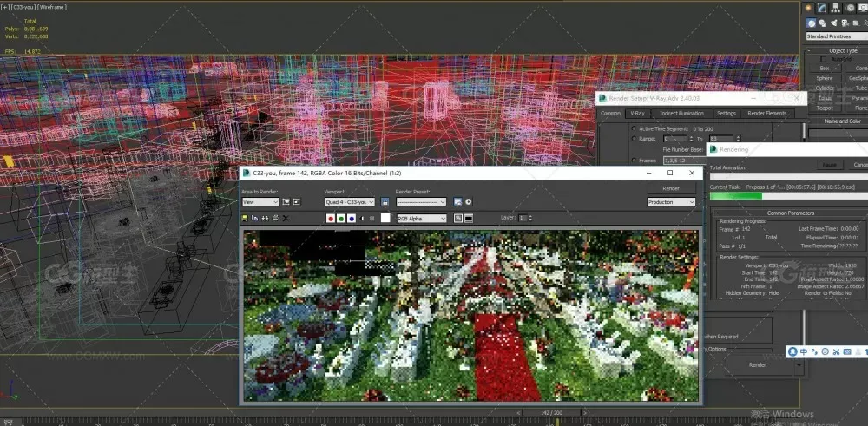Open the Modify panel tab
This screenshot has width=868, height=426.
(x=822, y=8)
